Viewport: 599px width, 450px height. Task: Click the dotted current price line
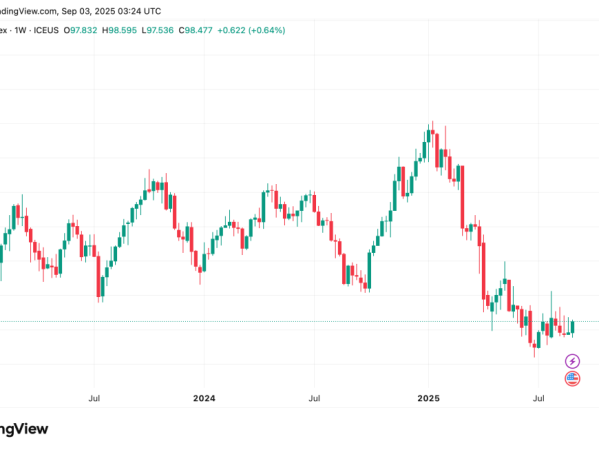tap(300, 322)
